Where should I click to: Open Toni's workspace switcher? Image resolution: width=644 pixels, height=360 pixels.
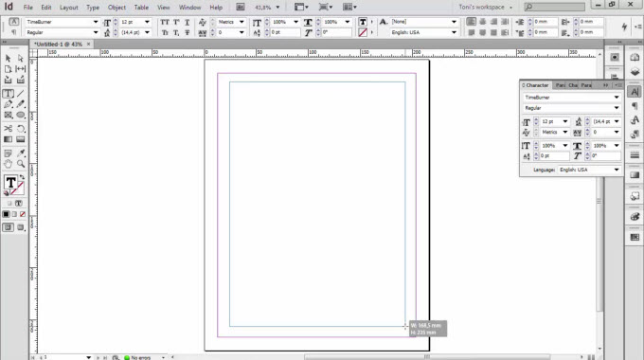[485, 8]
